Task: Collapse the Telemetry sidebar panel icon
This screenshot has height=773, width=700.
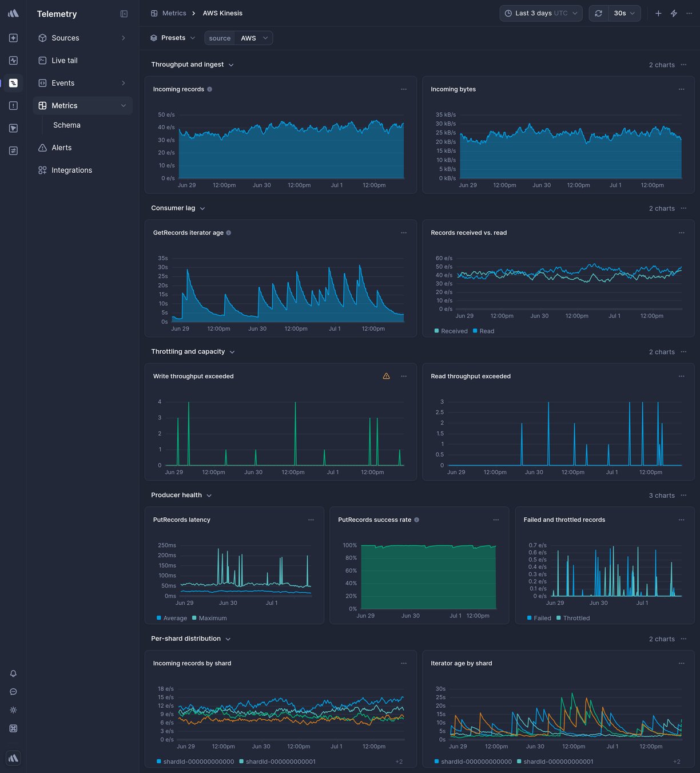Action: pyautogui.click(x=124, y=14)
